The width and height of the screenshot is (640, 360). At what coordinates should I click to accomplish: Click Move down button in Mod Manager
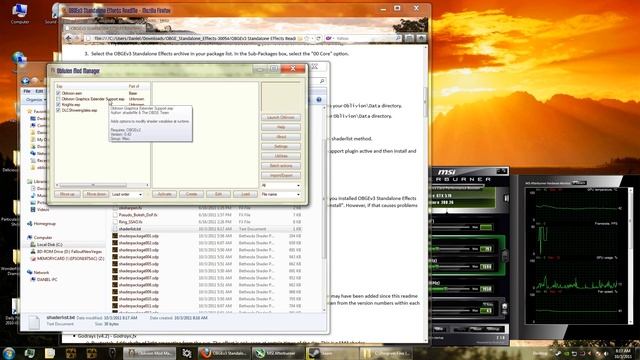[x=96, y=194]
